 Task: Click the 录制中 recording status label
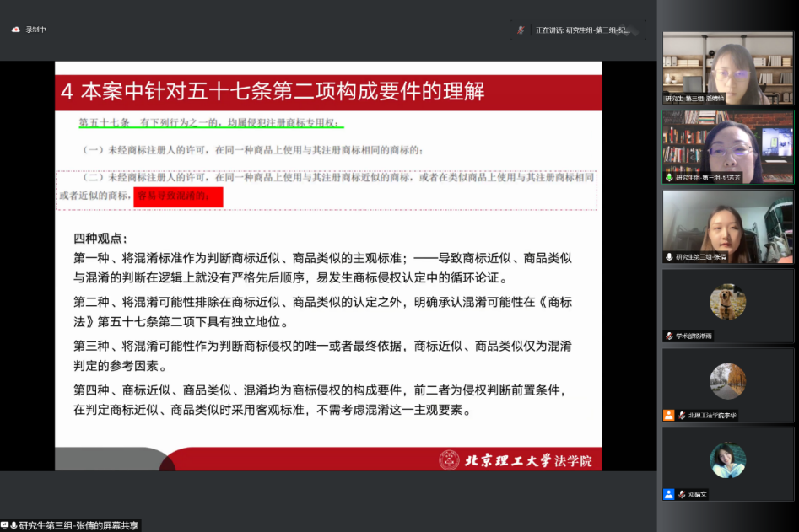(x=35, y=30)
